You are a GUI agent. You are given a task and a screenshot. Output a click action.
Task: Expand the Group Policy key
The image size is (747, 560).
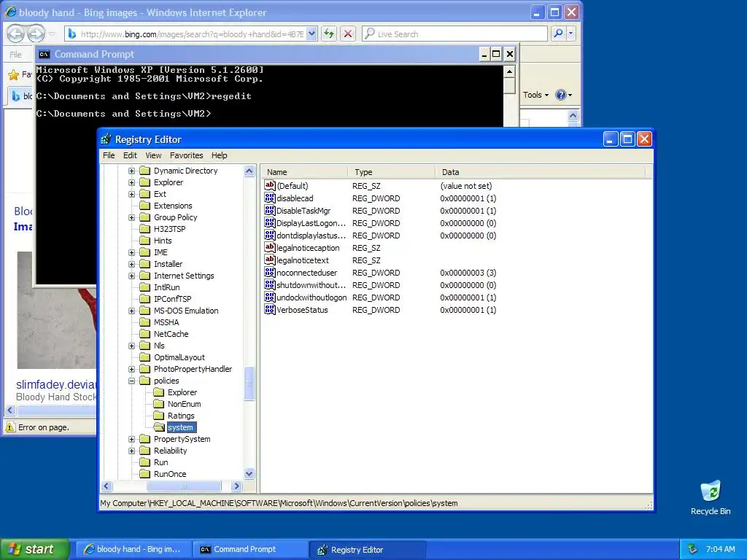click(x=131, y=217)
